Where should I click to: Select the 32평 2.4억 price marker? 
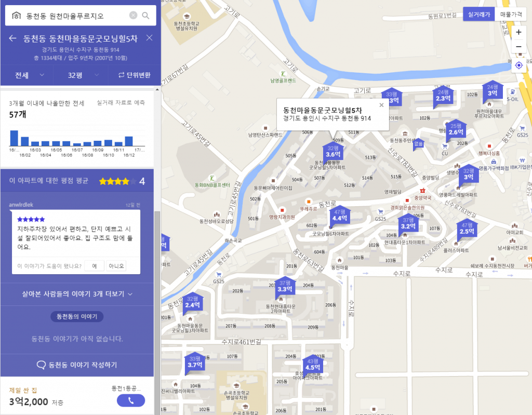192,302
